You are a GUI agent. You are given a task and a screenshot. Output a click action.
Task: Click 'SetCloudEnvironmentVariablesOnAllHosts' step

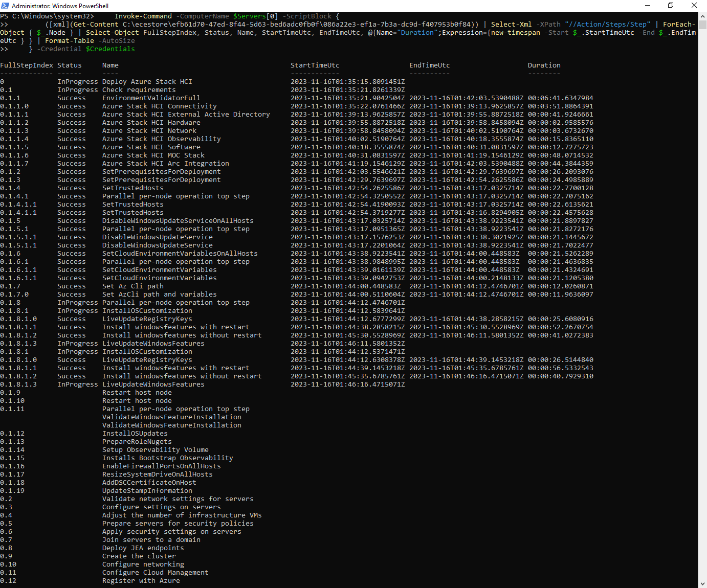180,254
